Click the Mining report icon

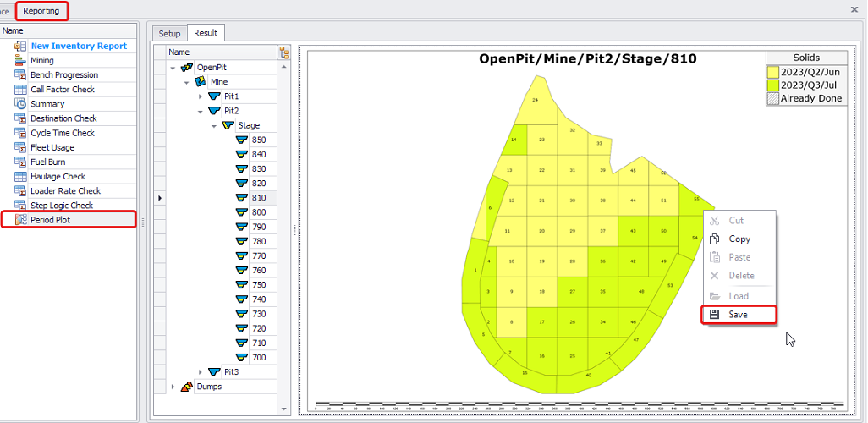[x=21, y=61]
